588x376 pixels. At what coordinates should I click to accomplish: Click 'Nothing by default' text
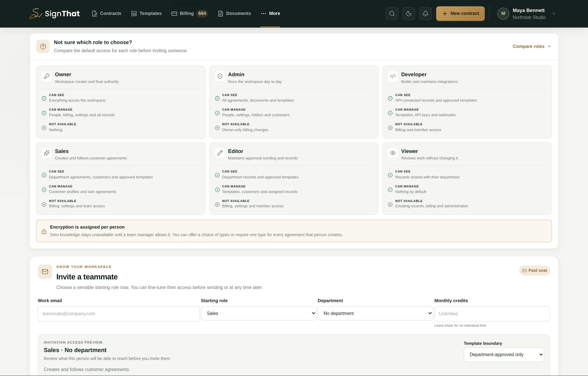[x=411, y=192]
